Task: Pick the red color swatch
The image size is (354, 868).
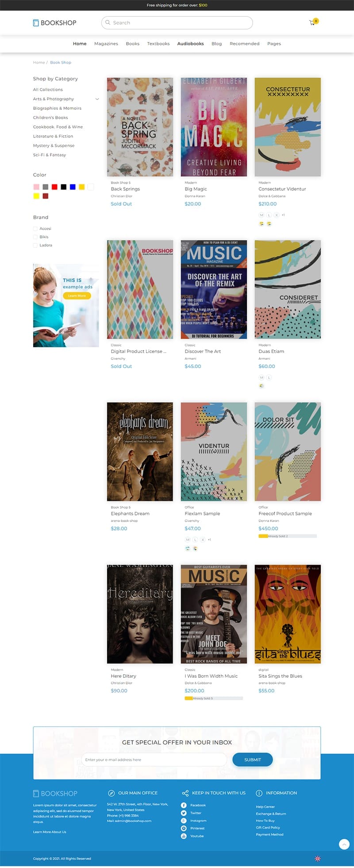Action: pos(54,187)
